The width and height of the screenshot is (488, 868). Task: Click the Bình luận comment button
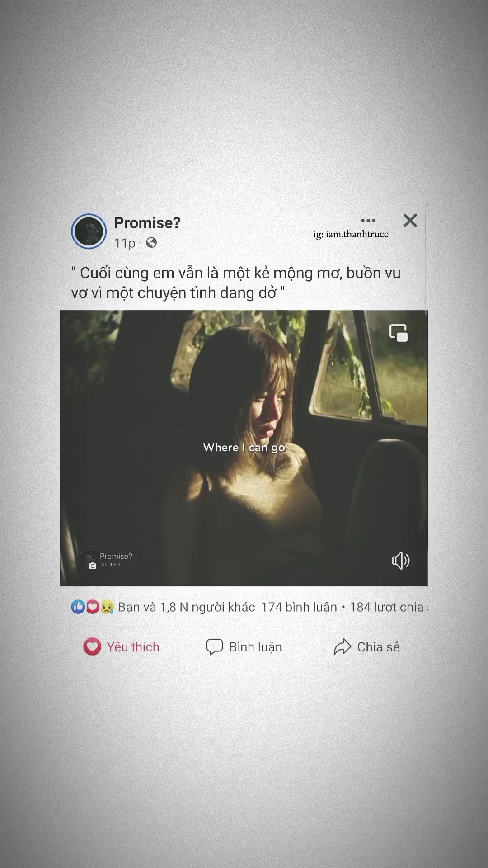pyautogui.click(x=244, y=646)
